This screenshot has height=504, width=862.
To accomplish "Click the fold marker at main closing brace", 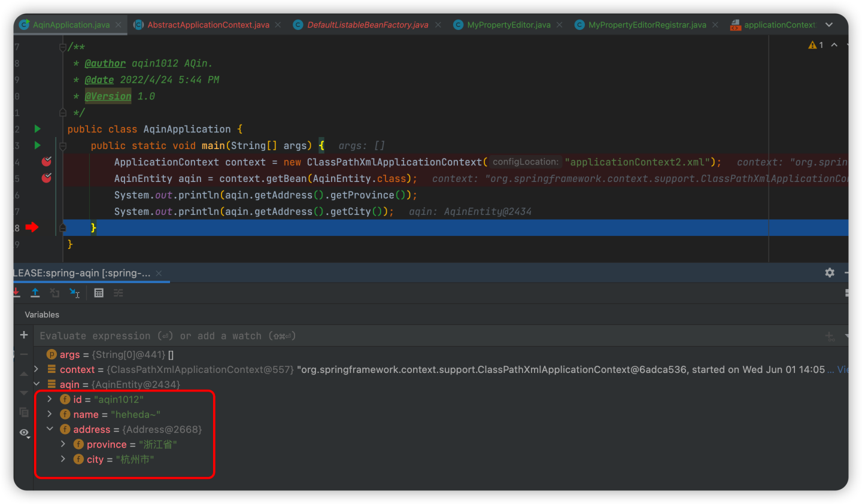I will [63, 227].
